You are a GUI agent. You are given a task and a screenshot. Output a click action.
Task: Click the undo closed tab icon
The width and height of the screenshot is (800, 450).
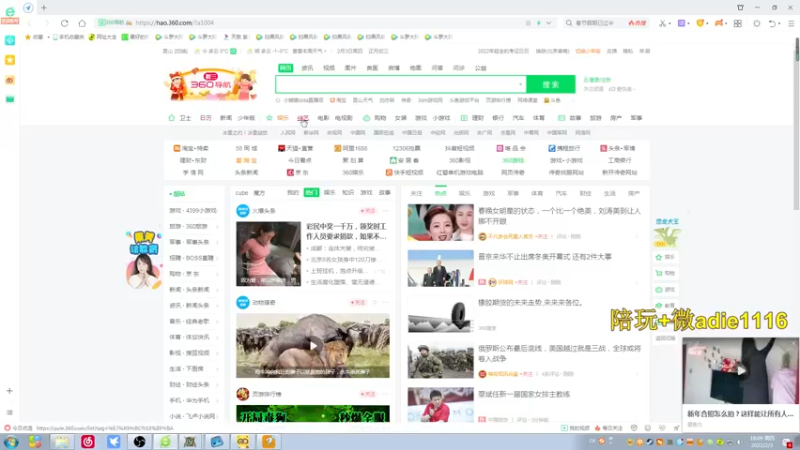[772, 23]
